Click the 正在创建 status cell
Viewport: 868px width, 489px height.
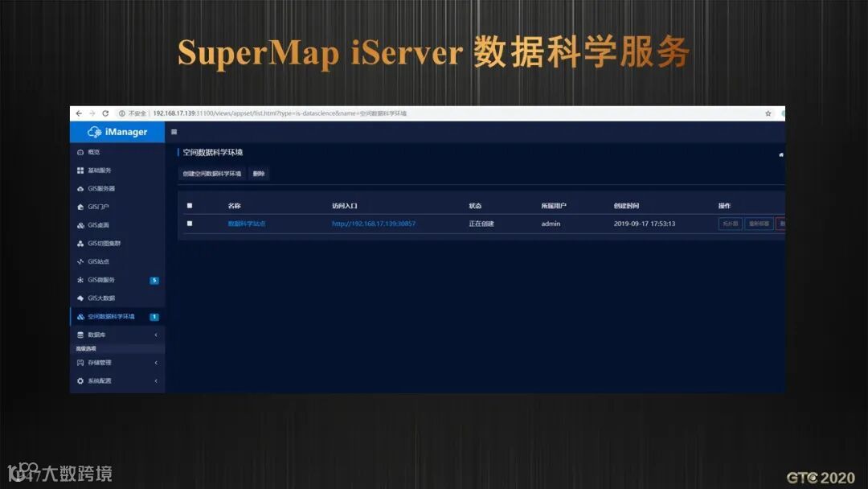pos(481,224)
